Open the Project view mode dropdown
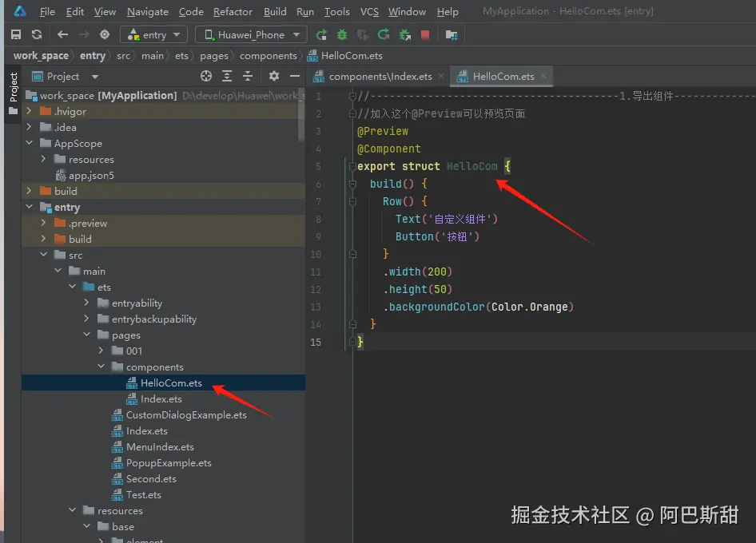The width and height of the screenshot is (756, 543). (95, 77)
